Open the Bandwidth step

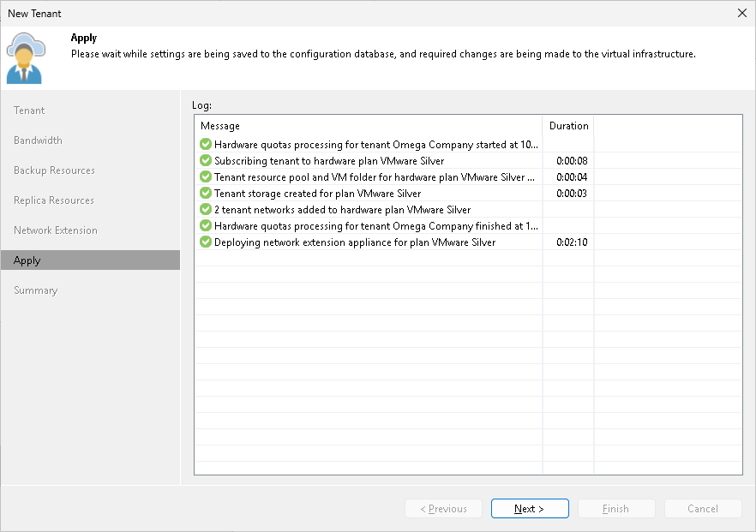38,140
